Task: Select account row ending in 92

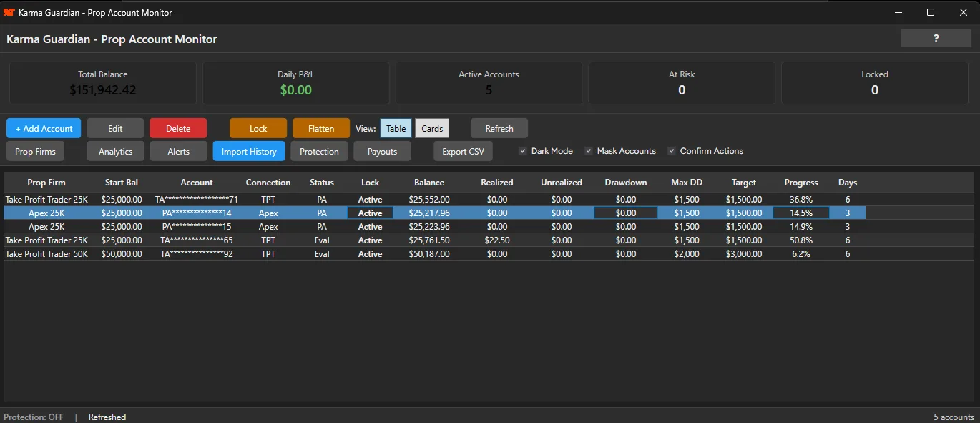Action: pos(435,254)
